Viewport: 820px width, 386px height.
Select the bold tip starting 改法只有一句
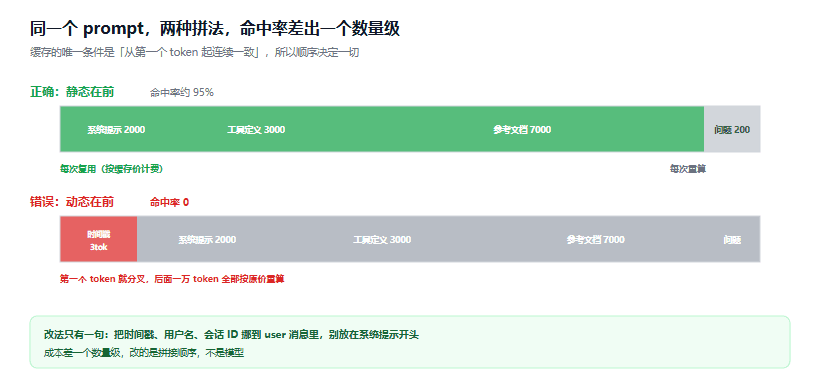click(x=231, y=335)
